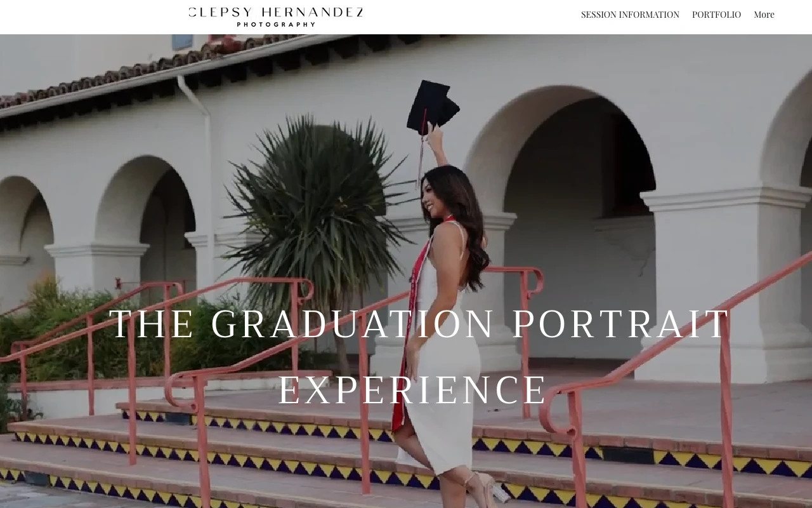Click the green bushes behind left railing

coord(95,337)
